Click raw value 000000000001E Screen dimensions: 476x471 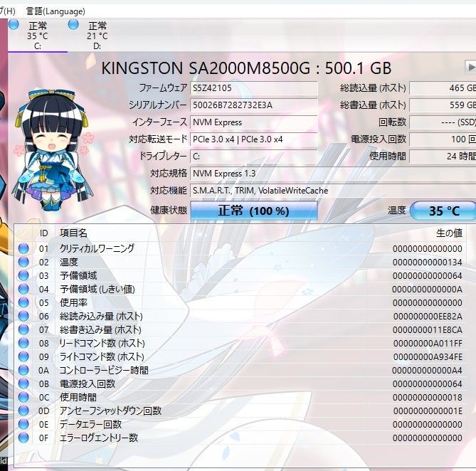[428, 411]
